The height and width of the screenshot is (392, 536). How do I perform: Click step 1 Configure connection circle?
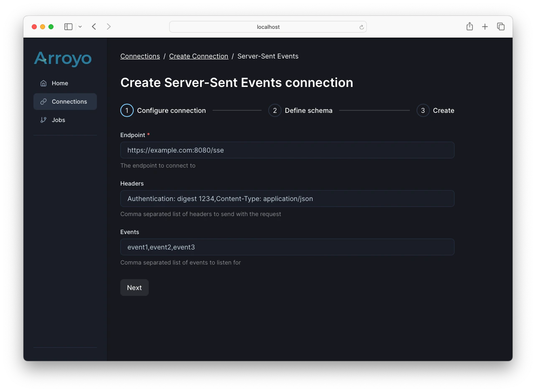pyautogui.click(x=127, y=110)
